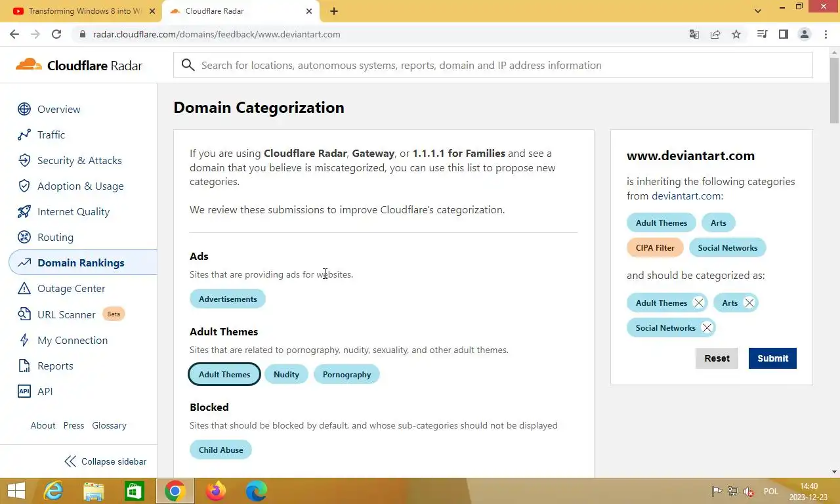840x504 pixels.
Task: Click the Internet Quality rocket icon
Action: click(24, 211)
